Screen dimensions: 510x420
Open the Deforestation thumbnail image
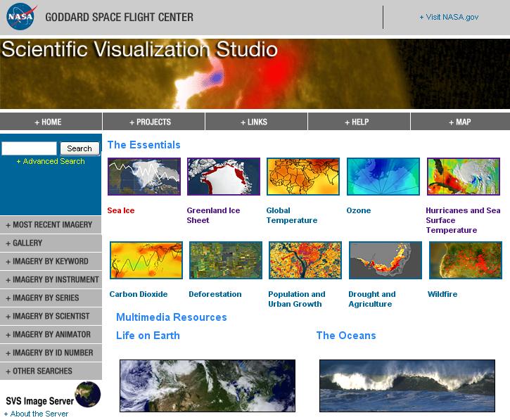[226, 260]
